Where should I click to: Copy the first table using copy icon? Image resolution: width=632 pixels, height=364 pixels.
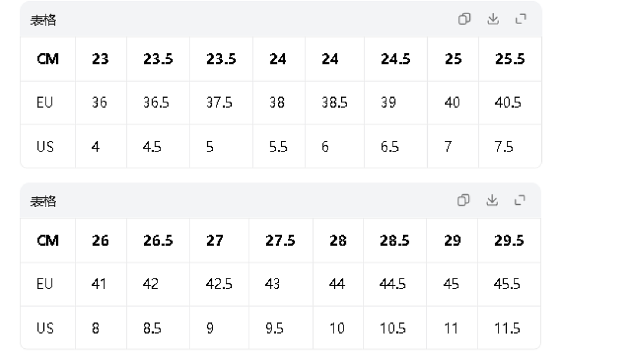point(464,19)
